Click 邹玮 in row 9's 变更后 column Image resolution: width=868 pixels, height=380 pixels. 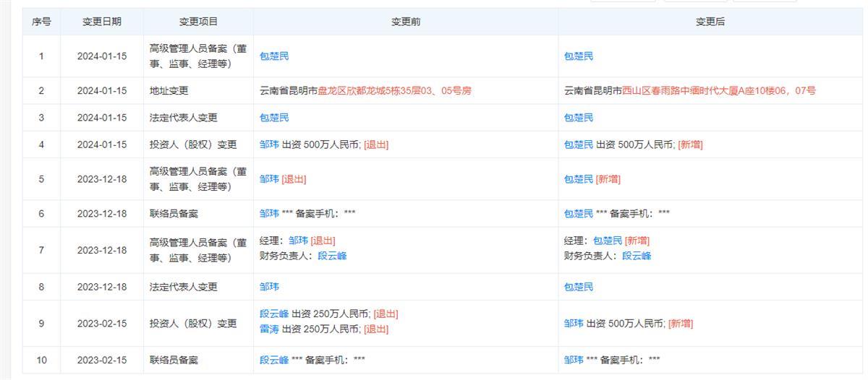tap(574, 324)
